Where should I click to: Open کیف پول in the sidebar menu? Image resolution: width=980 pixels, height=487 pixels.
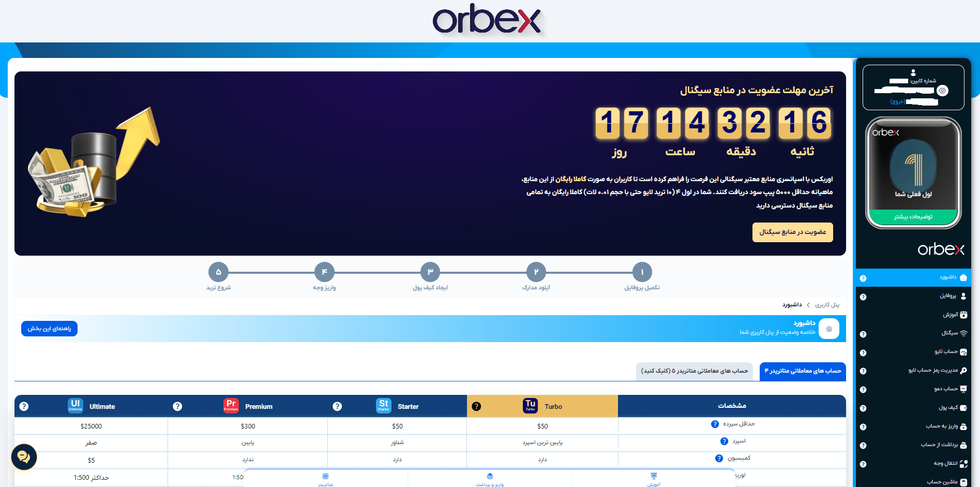coord(913,408)
